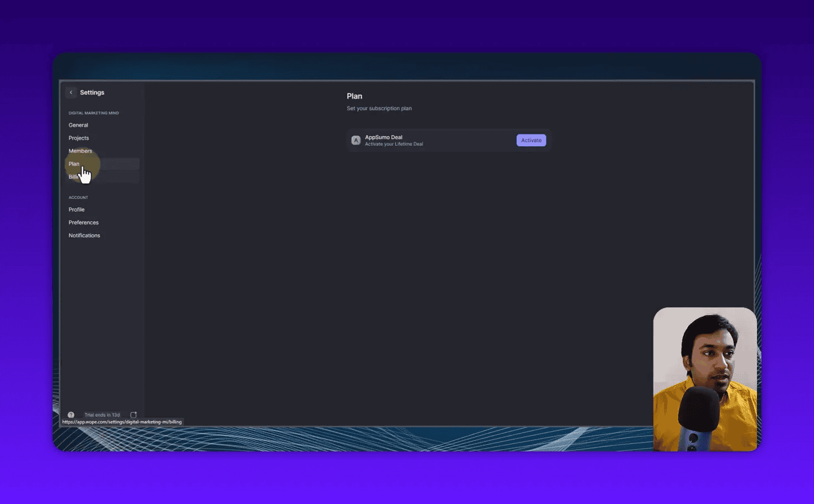Select Plan in the settings sidebar
Image resolution: width=814 pixels, height=504 pixels.
tap(74, 163)
